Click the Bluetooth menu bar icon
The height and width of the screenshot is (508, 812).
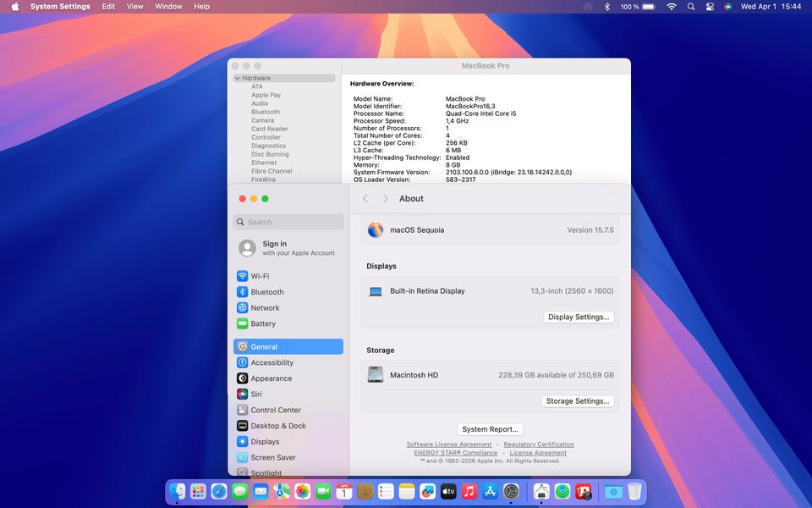click(x=607, y=7)
